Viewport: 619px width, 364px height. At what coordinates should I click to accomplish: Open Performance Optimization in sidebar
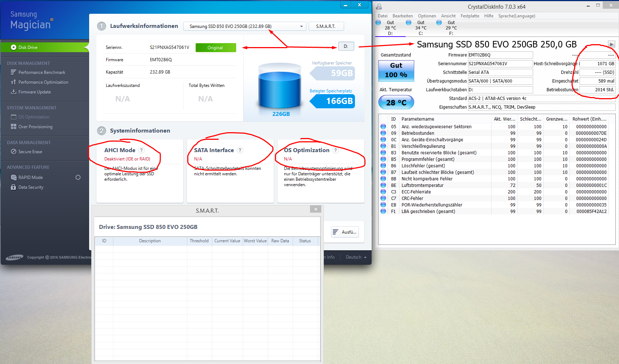coord(43,82)
